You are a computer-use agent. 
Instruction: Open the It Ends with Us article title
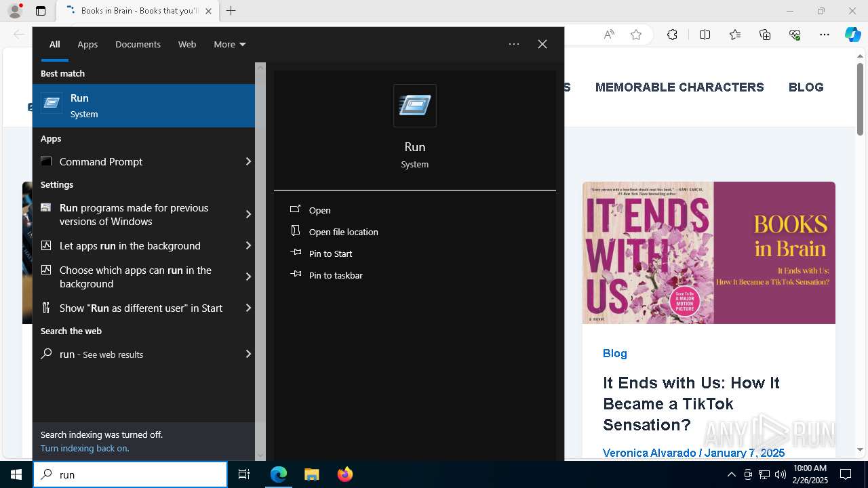click(x=691, y=404)
